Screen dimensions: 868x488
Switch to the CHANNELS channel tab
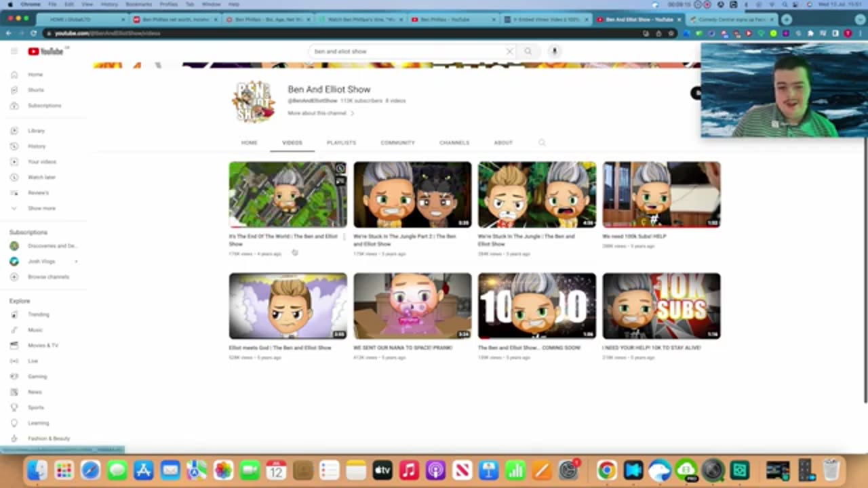(x=454, y=143)
